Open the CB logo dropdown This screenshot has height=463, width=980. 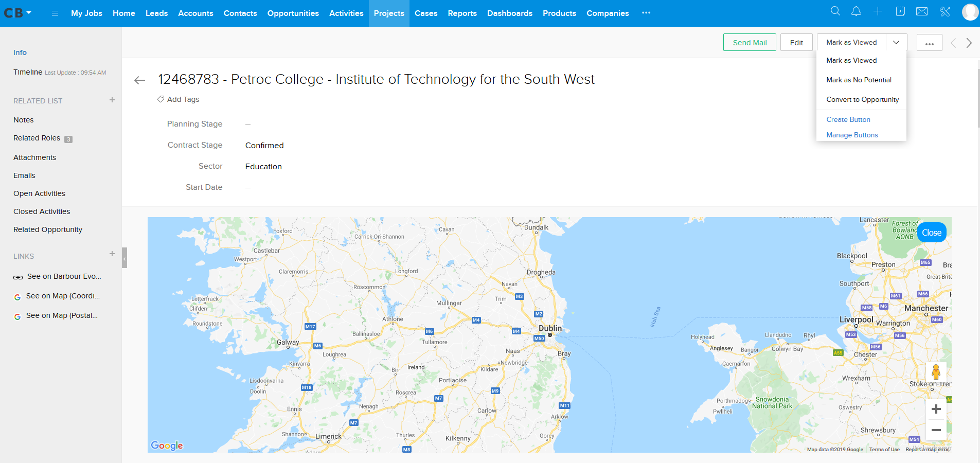tap(17, 13)
